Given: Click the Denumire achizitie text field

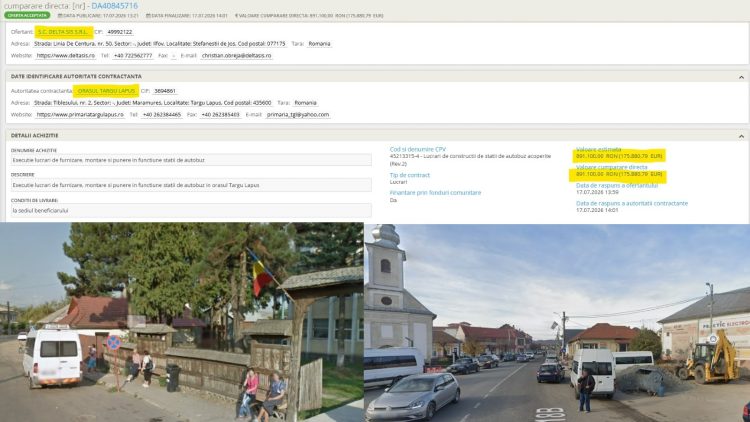Looking at the screenshot, I should (191, 160).
